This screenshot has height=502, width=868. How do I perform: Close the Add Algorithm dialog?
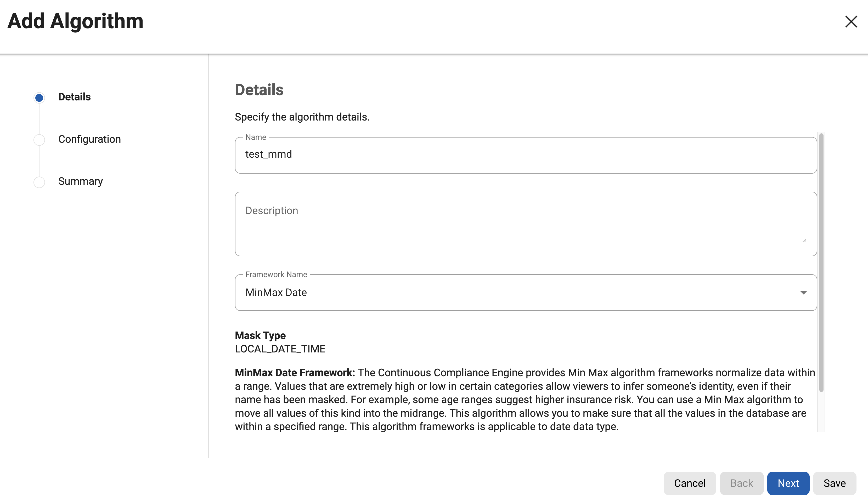tap(851, 22)
